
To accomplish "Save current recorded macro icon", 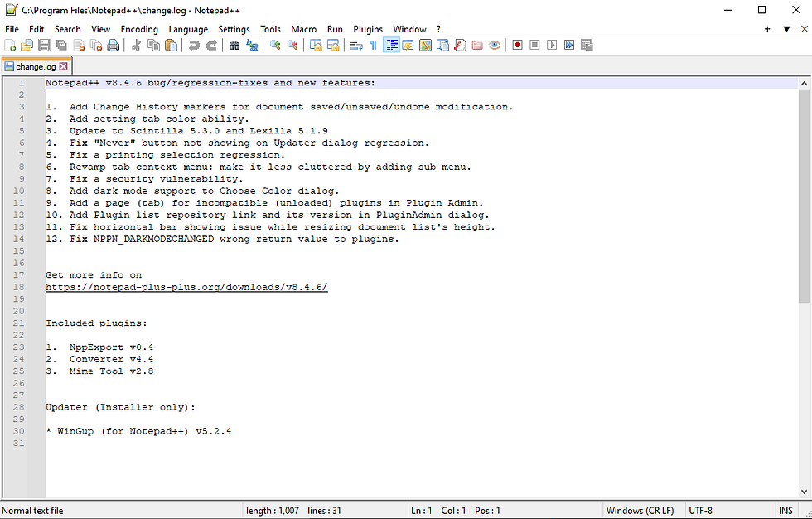I will 587,46.
